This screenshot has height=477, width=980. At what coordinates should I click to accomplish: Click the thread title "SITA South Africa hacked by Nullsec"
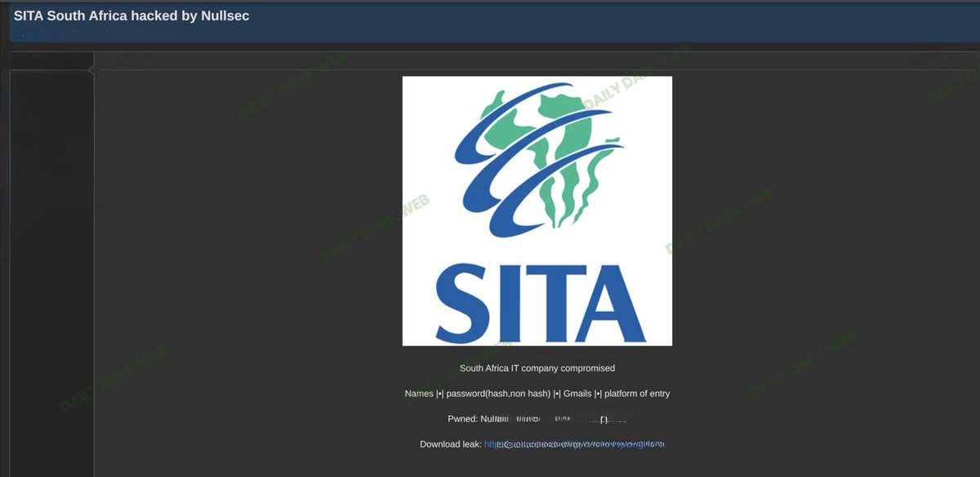click(131, 16)
